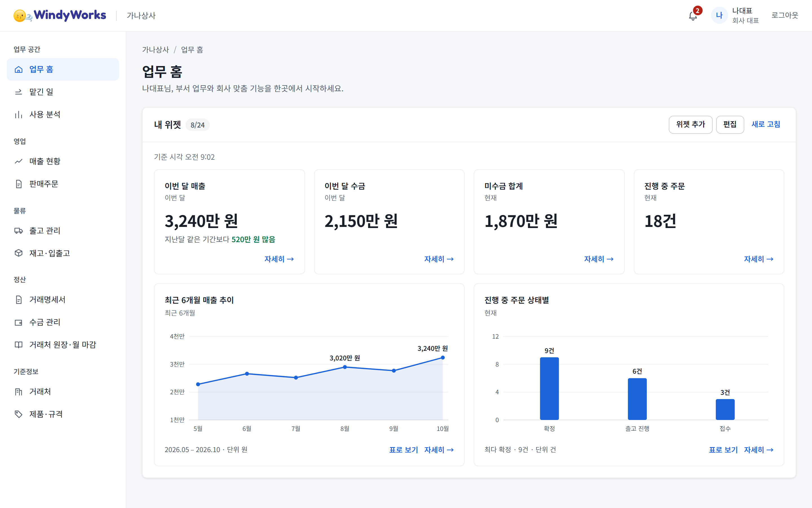
Task: Click the 가나상사 breadcrumb link
Action: coord(155,50)
